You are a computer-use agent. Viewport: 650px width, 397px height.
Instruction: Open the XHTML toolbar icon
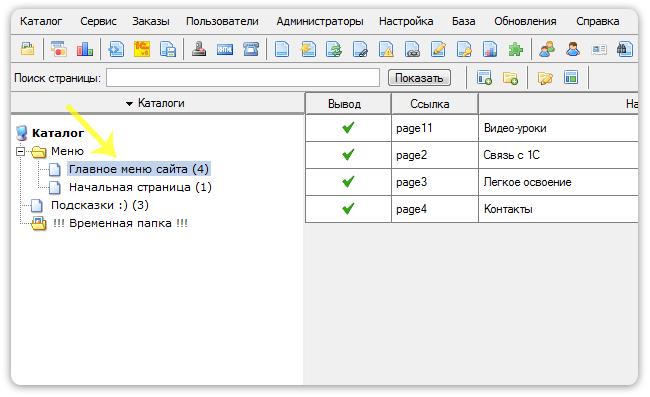(x=225, y=50)
